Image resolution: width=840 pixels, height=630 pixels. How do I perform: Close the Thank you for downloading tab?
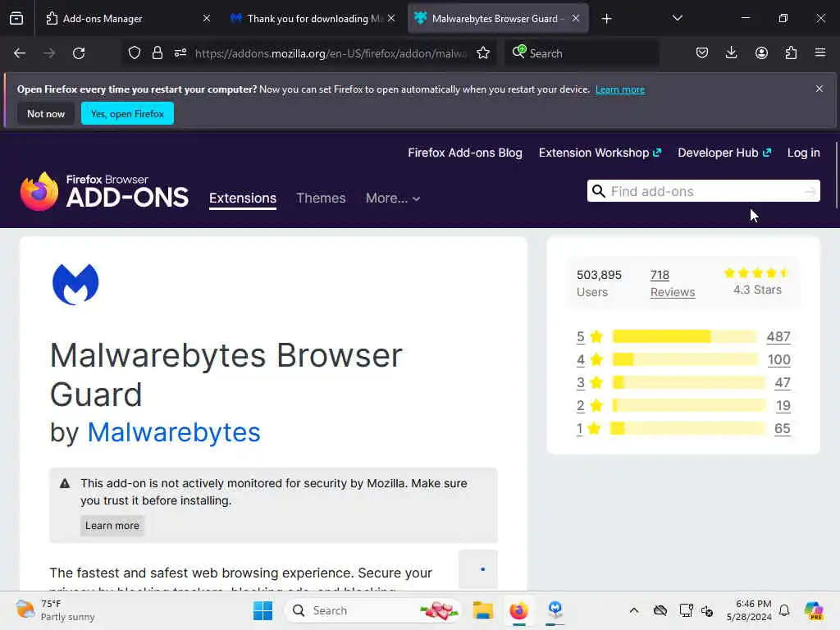click(391, 18)
